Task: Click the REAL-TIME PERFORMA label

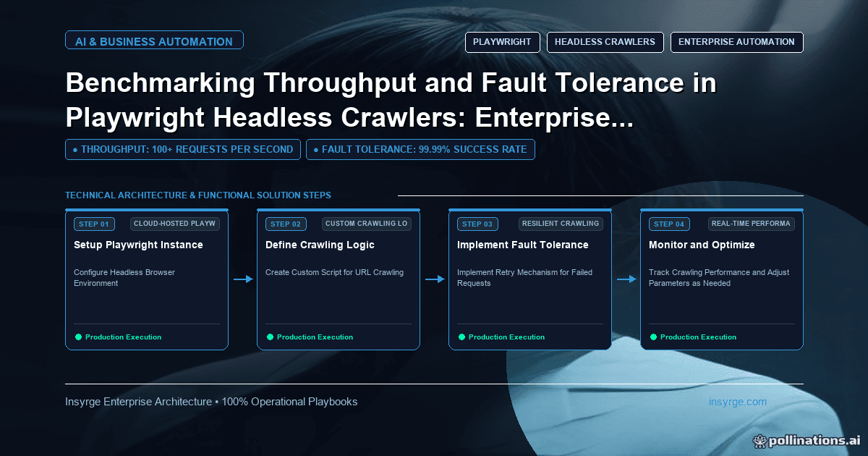Action: pos(752,224)
